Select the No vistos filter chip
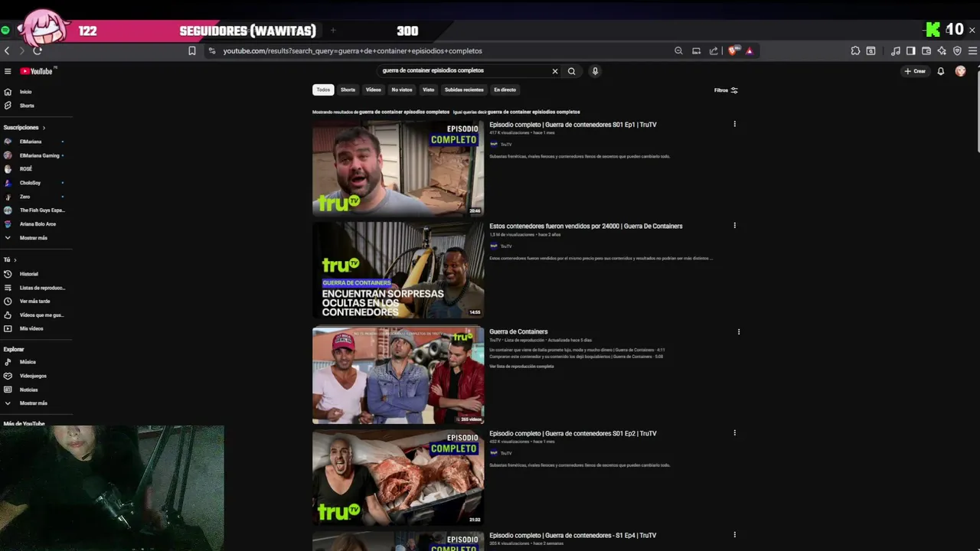The image size is (980, 551). pyautogui.click(x=402, y=90)
